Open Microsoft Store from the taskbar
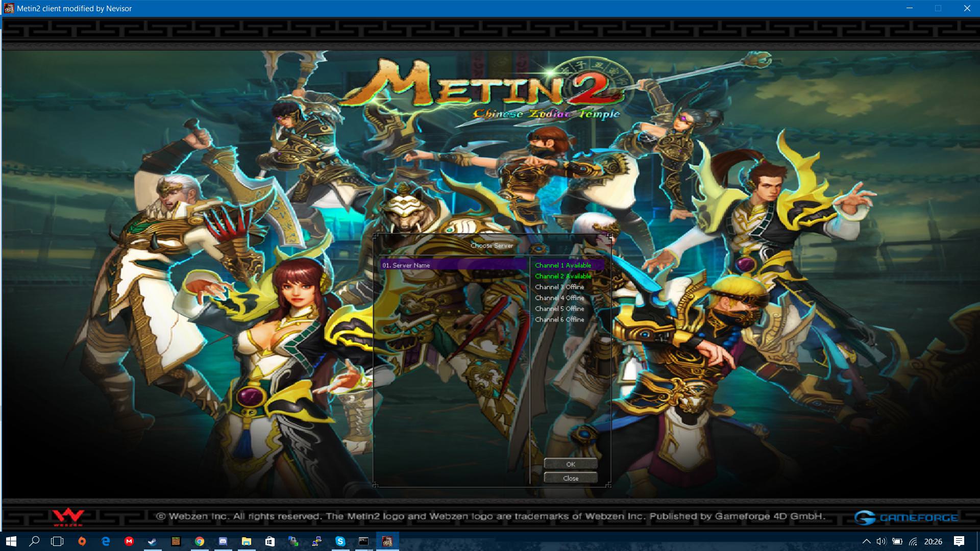 click(x=270, y=541)
